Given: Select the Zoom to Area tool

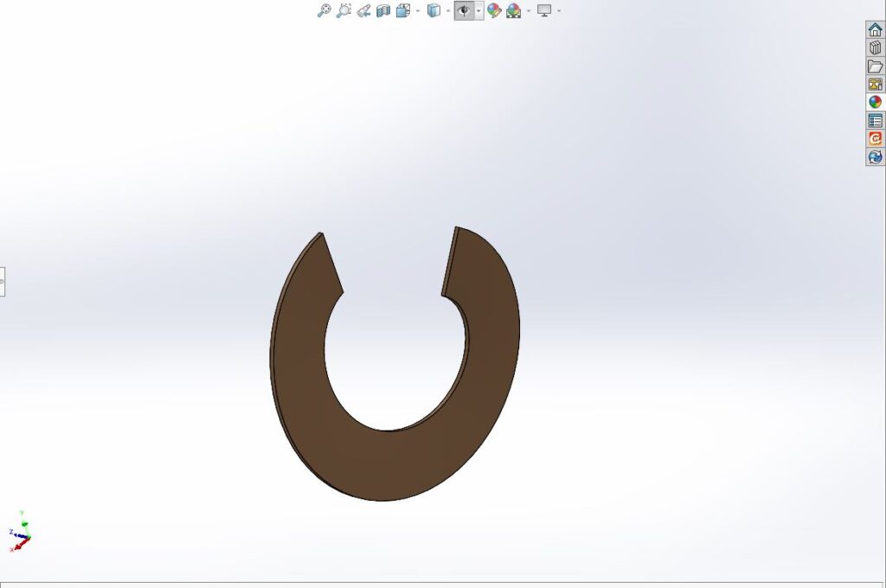Looking at the screenshot, I should [343, 10].
